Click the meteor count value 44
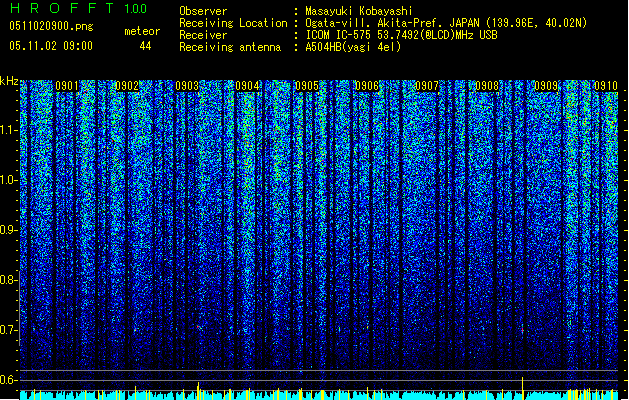Image resolution: width=629 pixels, height=400 pixels. (x=145, y=46)
